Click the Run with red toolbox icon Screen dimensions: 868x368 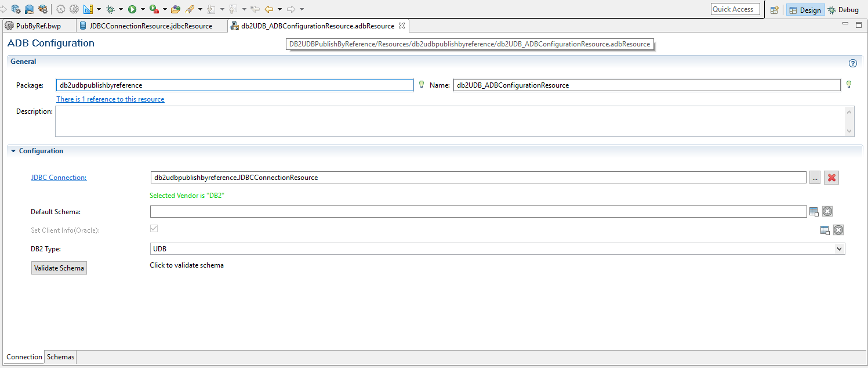pos(154,9)
